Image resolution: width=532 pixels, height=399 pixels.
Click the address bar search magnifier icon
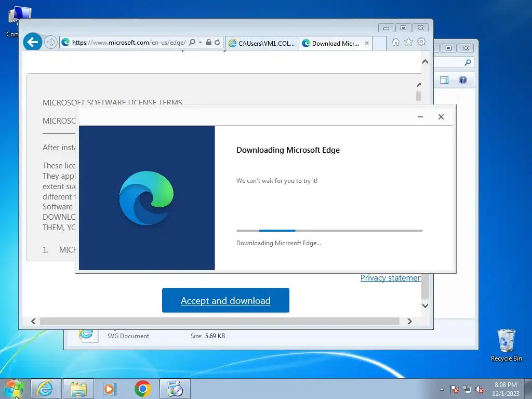192,43
